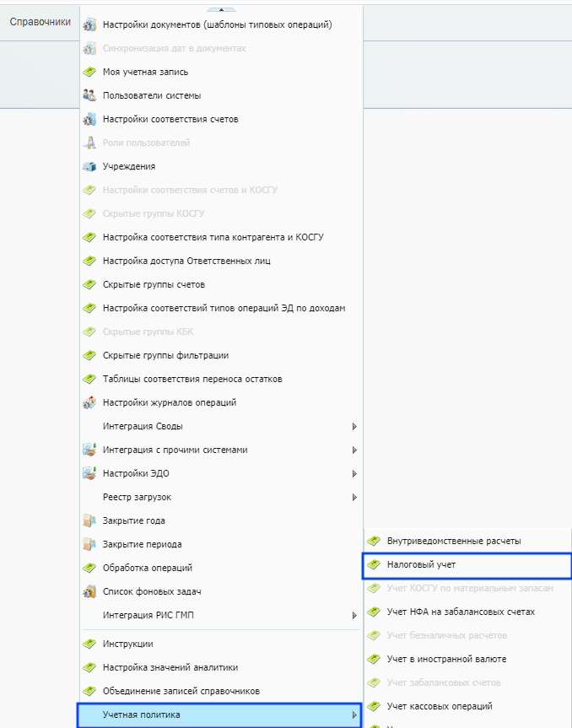Click icon beside Таблицы соответствия переноса остатков
The image size is (572, 728).
click(89, 379)
